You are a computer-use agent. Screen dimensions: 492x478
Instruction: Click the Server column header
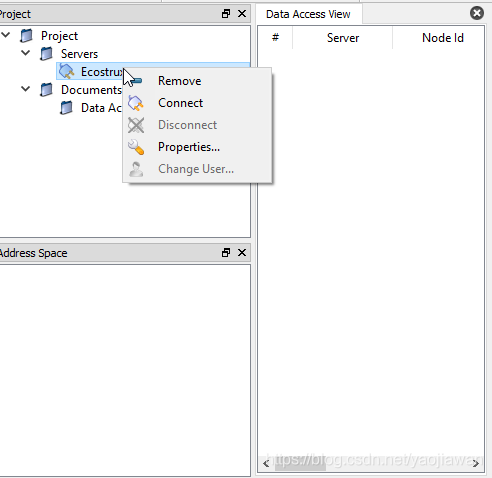tap(343, 38)
